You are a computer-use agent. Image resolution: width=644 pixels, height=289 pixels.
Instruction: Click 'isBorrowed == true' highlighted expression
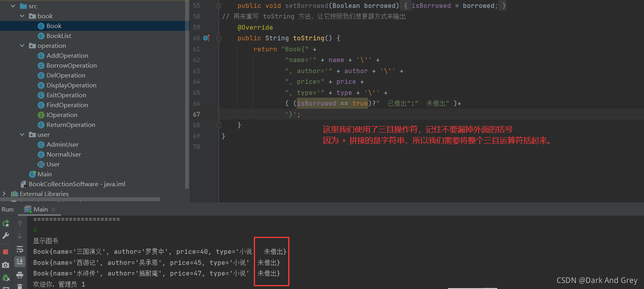[x=332, y=104]
